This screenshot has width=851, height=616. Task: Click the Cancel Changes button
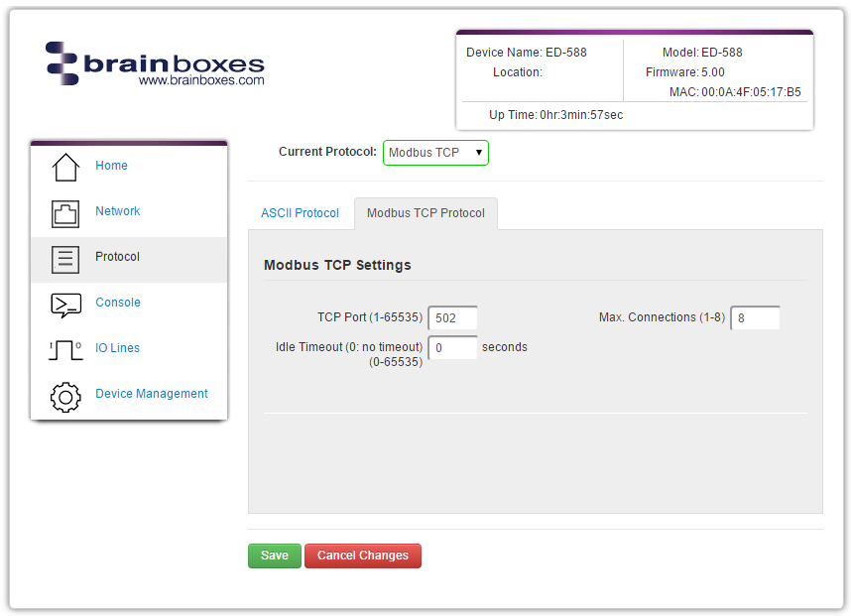coord(362,555)
